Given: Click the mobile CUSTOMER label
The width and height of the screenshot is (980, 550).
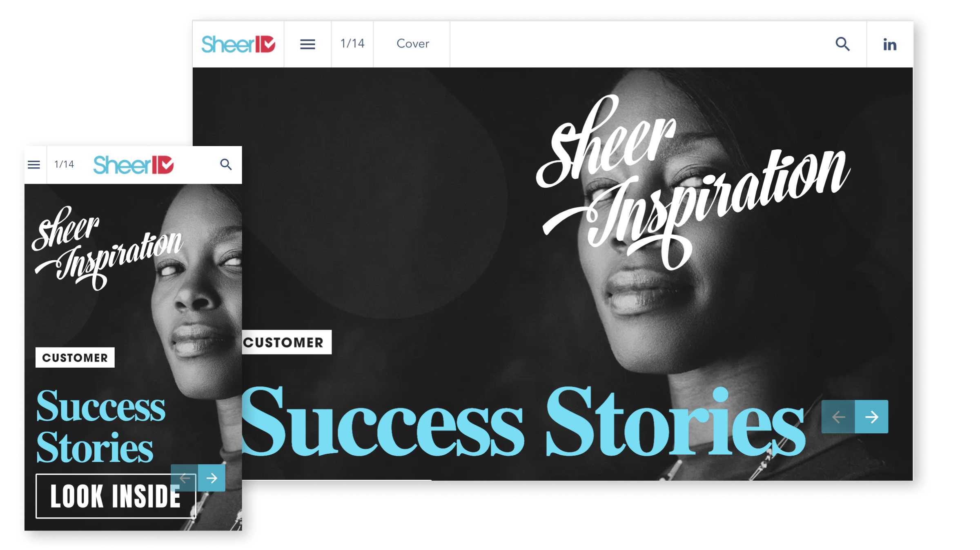Looking at the screenshot, I should coord(75,357).
